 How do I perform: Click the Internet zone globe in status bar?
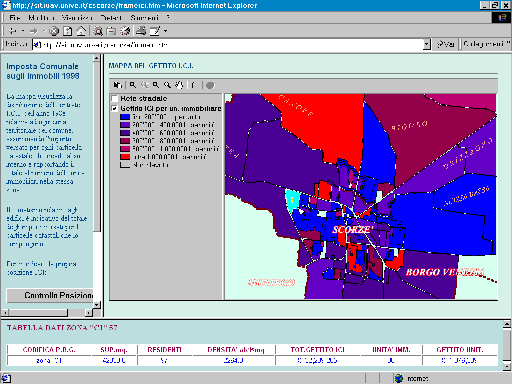[399, 378]
